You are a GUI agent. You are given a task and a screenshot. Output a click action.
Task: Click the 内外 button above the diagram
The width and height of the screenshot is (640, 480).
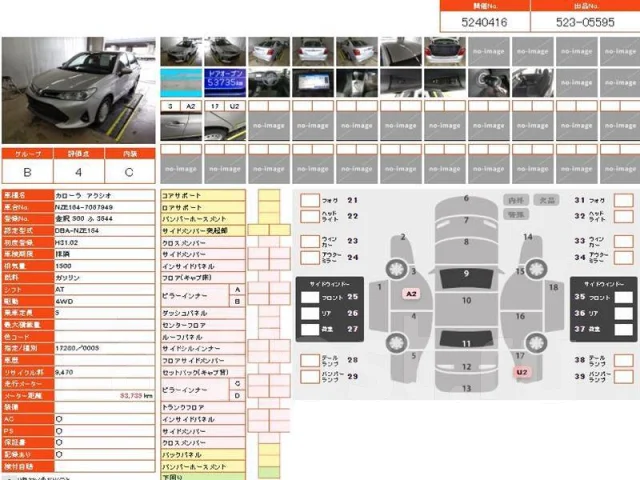point(516,200)
